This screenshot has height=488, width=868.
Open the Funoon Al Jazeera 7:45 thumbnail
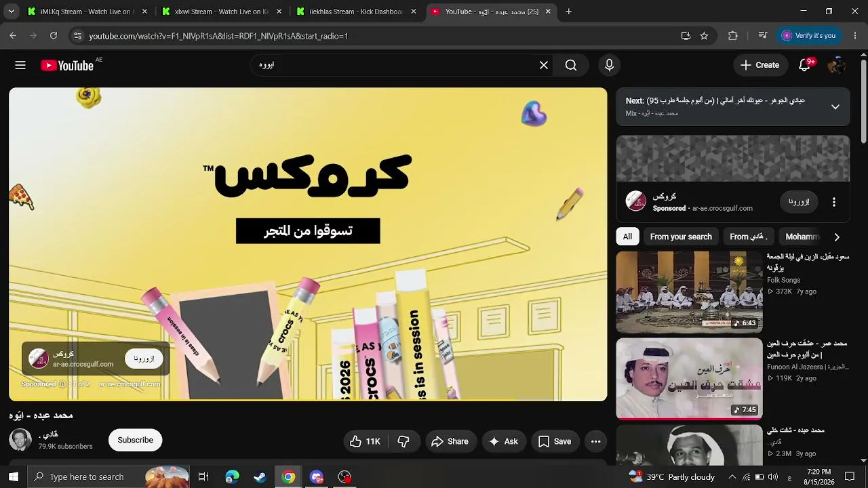689,378
